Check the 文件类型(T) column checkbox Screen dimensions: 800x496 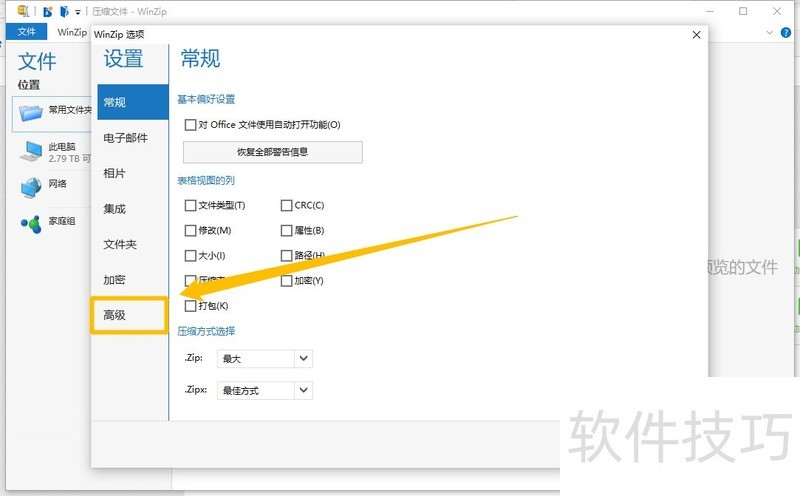coord(190,205)
